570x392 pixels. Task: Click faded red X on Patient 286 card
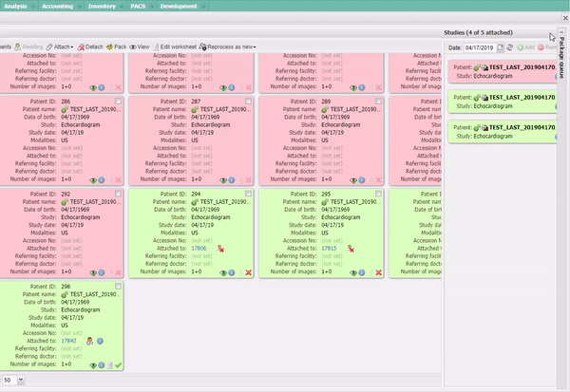[118, 180]
